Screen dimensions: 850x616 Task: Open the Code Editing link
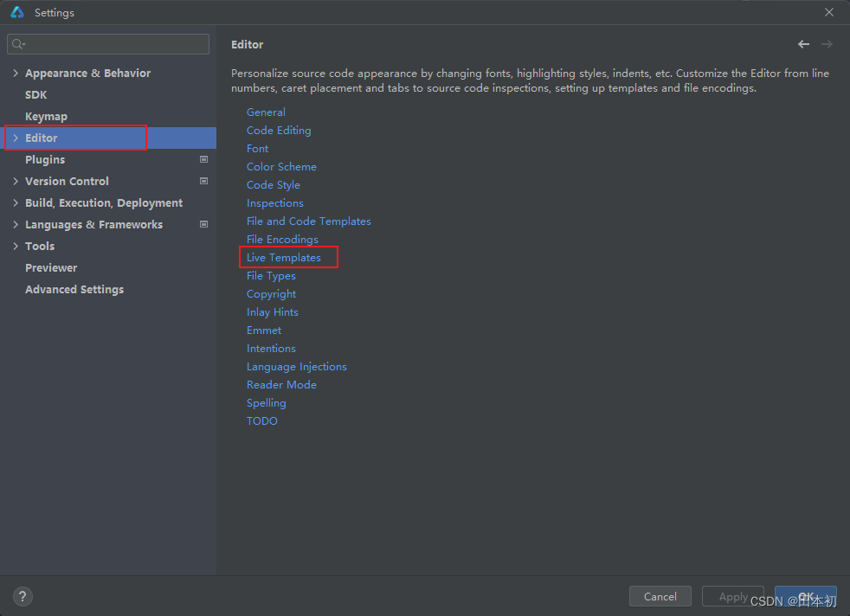coord(279,131)
